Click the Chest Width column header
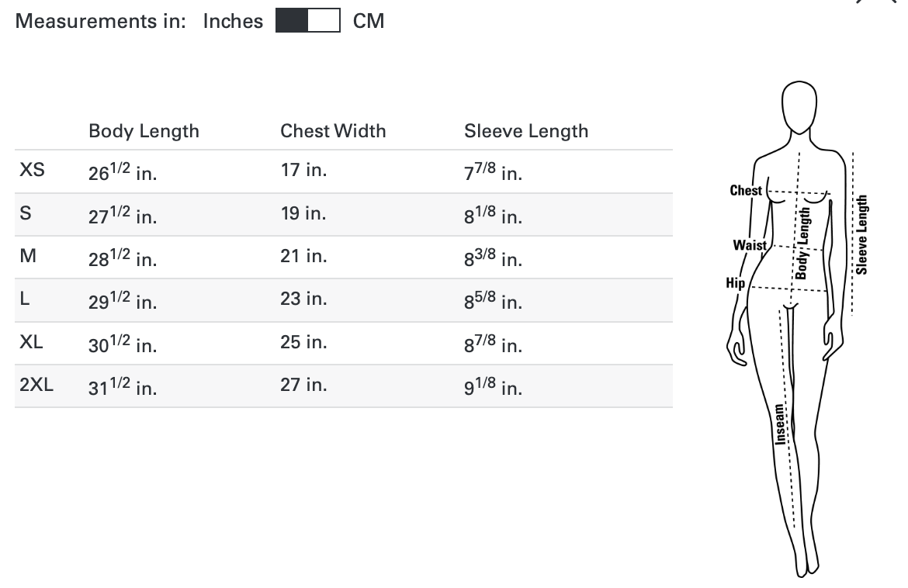This screenshot has width=908, height=588. pos(333,131)
